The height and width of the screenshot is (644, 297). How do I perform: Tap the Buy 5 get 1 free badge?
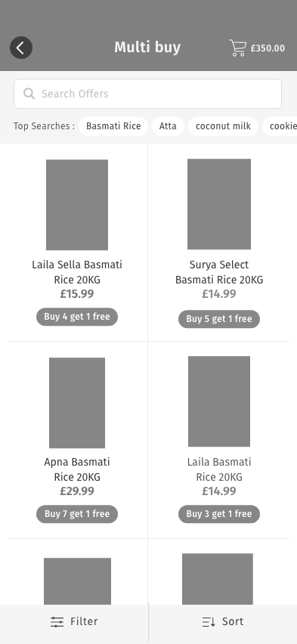pos(219,319)
